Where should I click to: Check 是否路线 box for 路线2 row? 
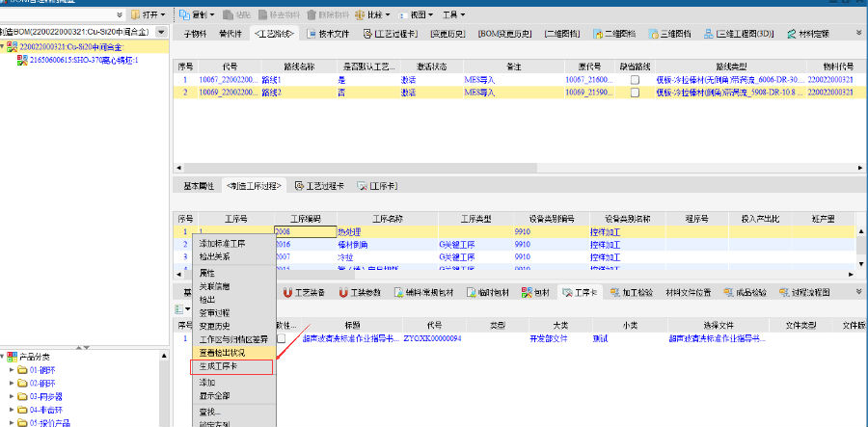pos(635,93)
